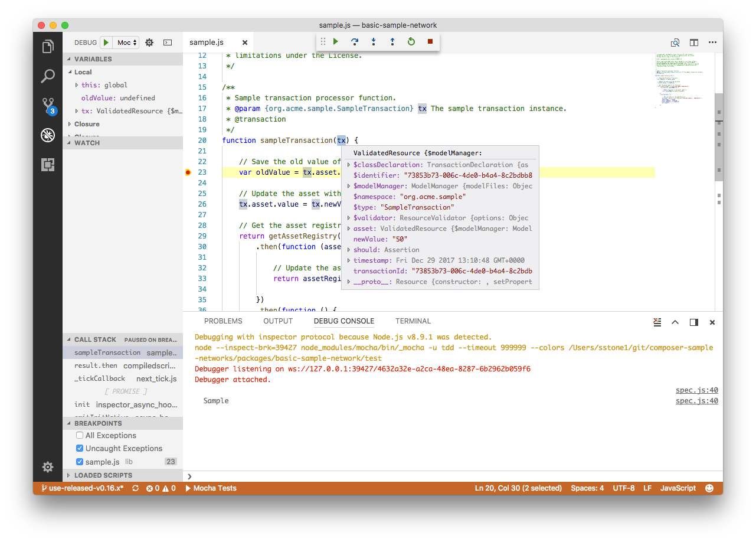Disable the sample.js breakpoint checkbox

coord(80,461)
